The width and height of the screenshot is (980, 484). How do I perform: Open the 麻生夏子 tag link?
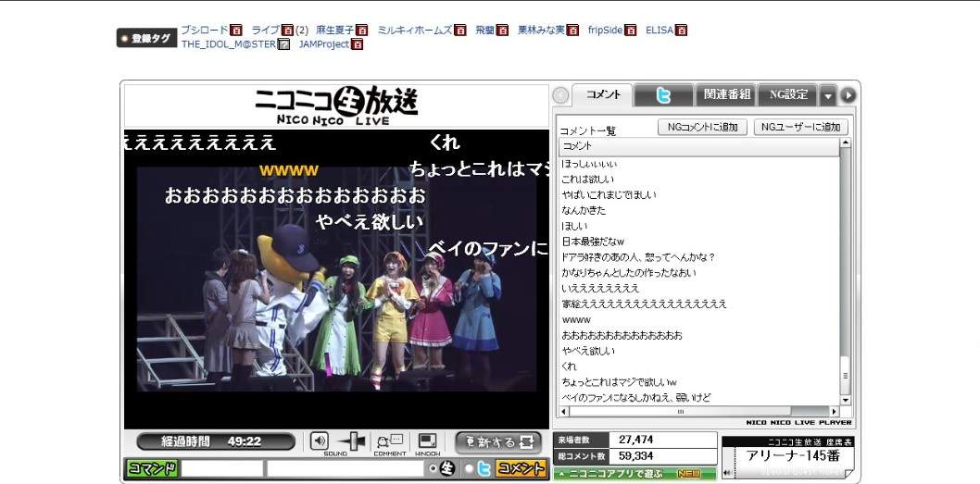[x=335, y=30]
